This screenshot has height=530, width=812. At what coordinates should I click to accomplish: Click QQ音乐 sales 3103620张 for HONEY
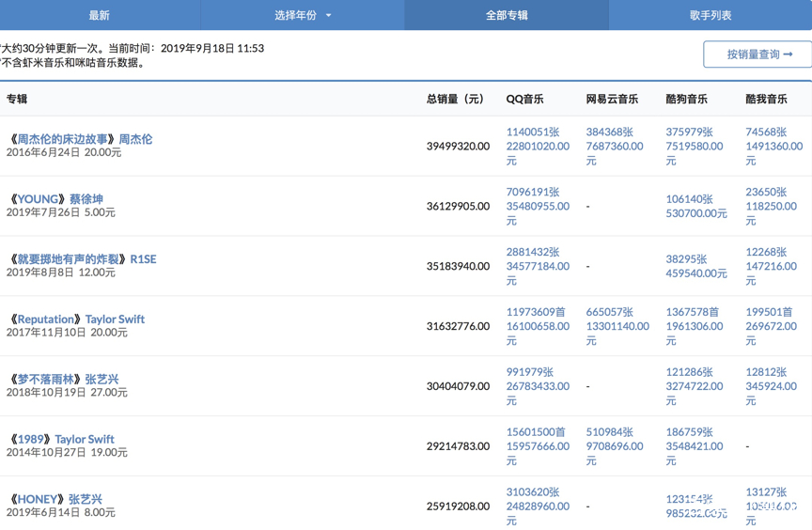(x=533, y=492)
